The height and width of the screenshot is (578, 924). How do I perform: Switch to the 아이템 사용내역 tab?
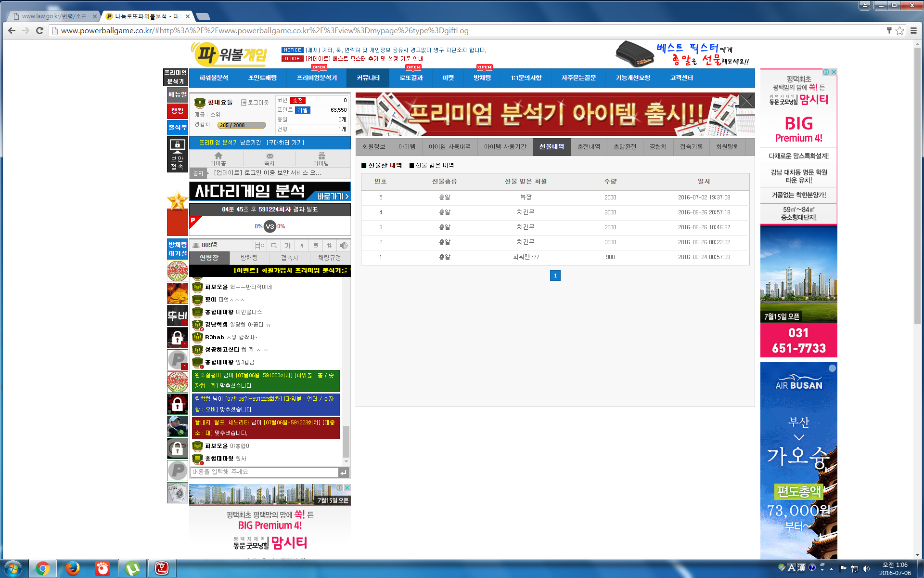click(x=449, y=147)
